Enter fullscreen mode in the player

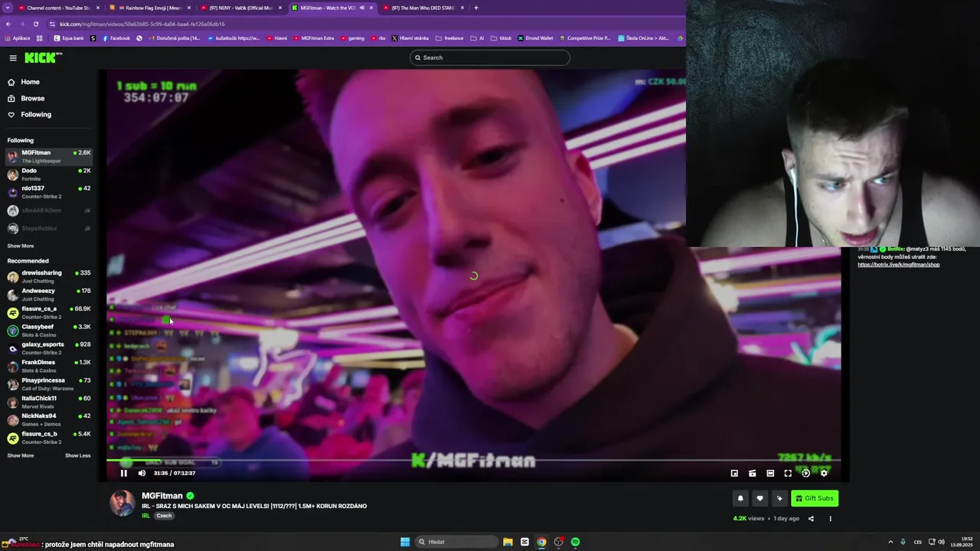(x=788, y=473)
